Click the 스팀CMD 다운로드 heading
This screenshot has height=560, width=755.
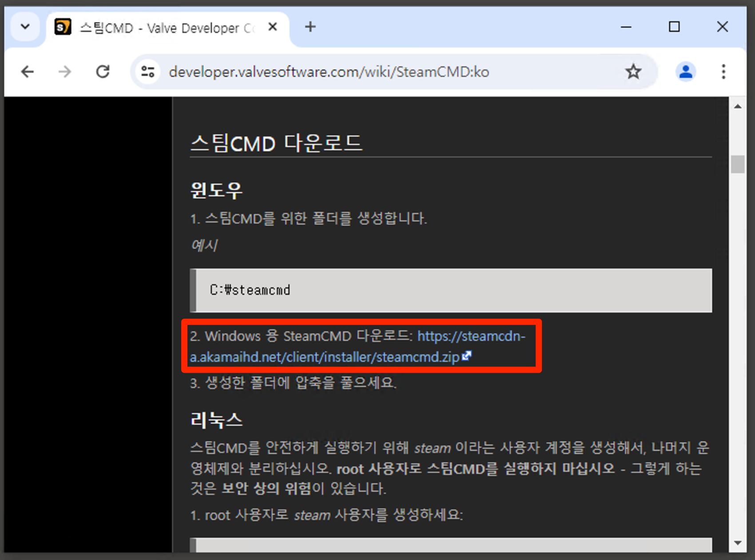[x=276, y=143]
